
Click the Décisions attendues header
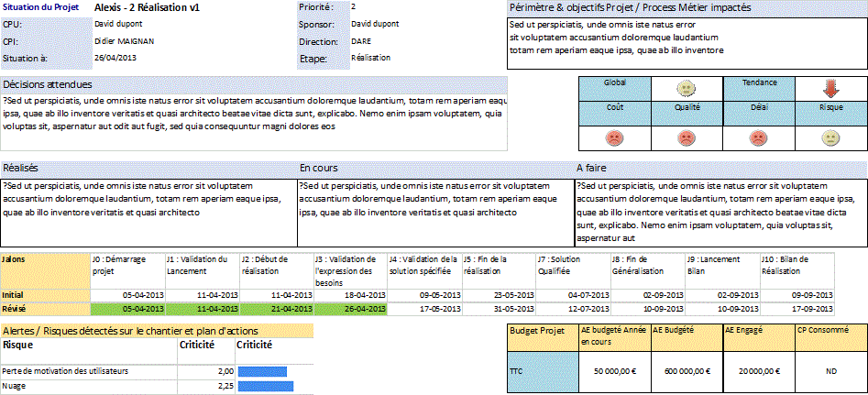point(254,84)
